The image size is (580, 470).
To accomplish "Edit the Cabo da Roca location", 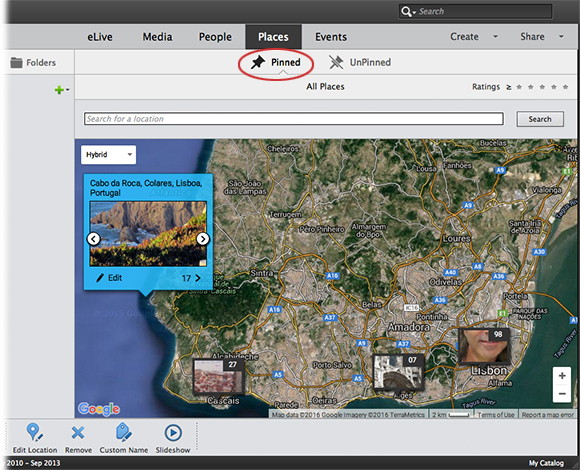I will click(109, 278).
